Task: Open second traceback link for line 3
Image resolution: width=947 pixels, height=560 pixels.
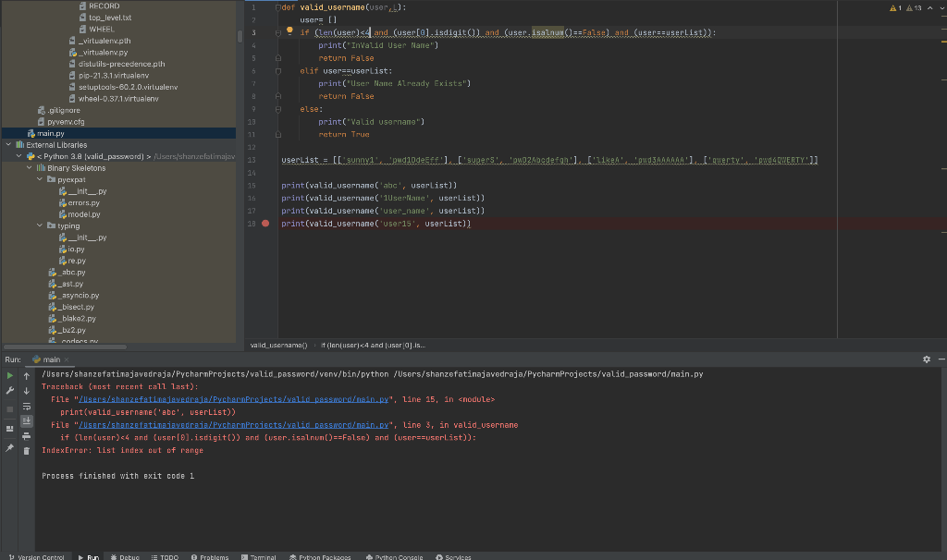Action: click(234, 425)
